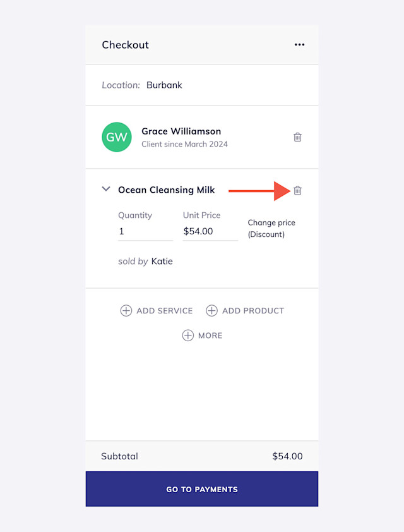404x532 pixels.
Task: Select the Unit Price $54.00 field
Action: pos(210,231)
